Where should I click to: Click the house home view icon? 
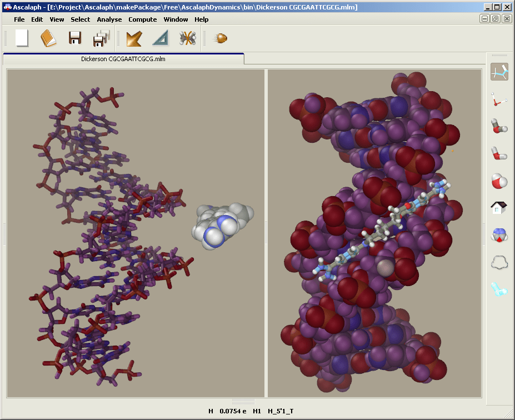click(499, 208)
